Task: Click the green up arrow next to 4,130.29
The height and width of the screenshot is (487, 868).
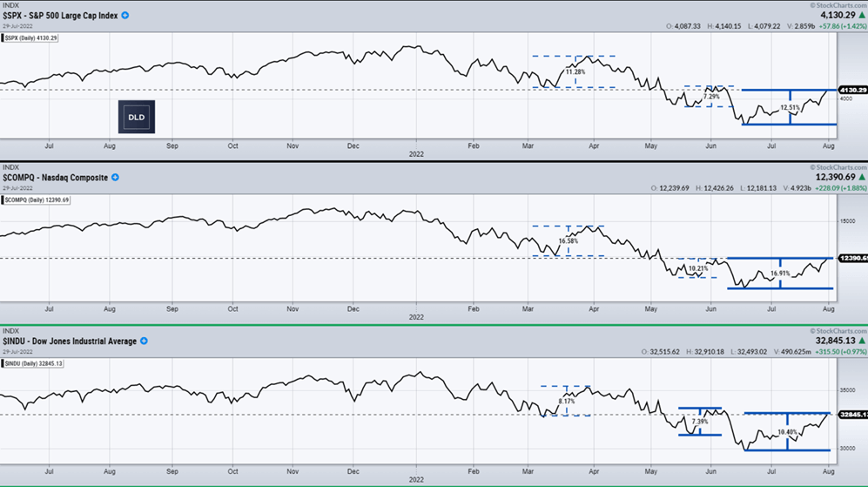Action: tap(862, 15)
